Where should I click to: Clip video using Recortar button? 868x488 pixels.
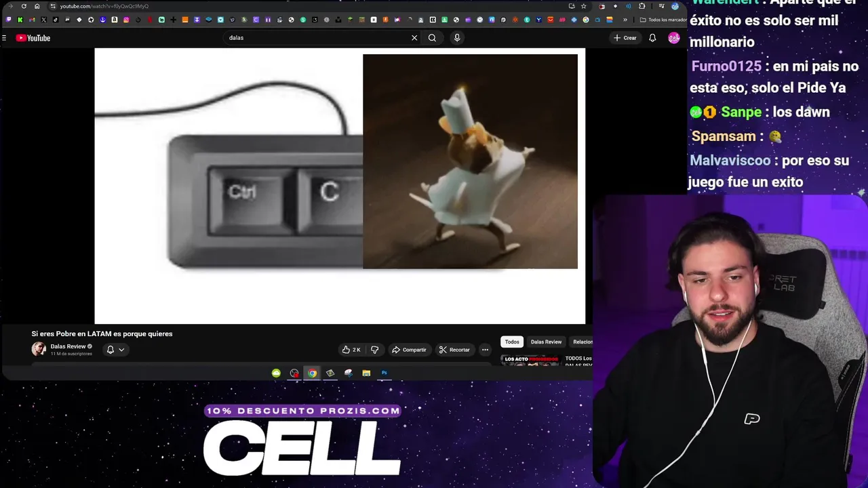tap(454, 350)
